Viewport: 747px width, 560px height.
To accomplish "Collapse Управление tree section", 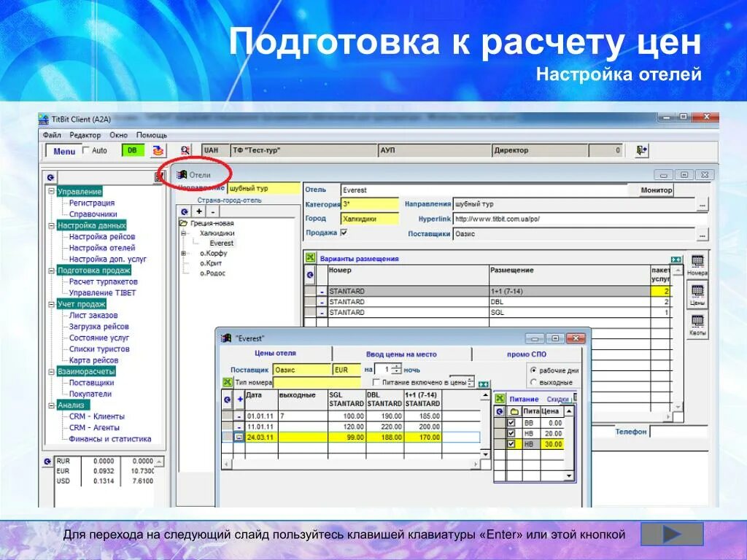I will tap(52, 191).
